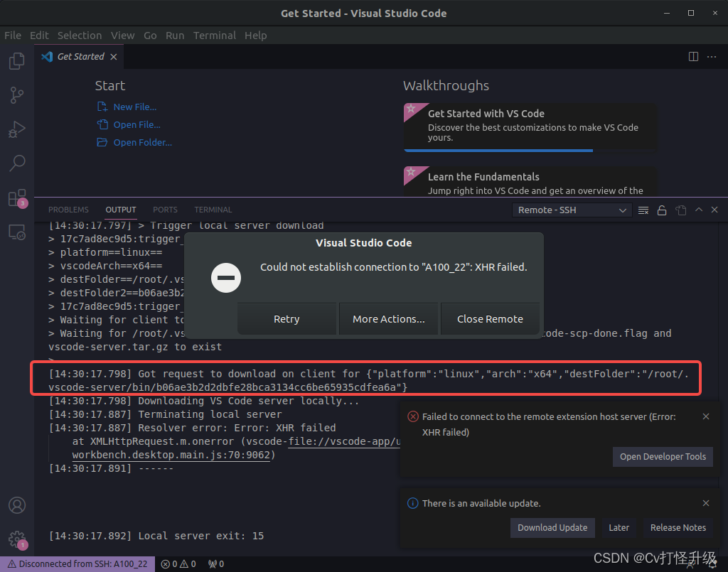Open Release Notes from update notification
The height and width of the screenshot is (572, 728).
tap(678, 527)
